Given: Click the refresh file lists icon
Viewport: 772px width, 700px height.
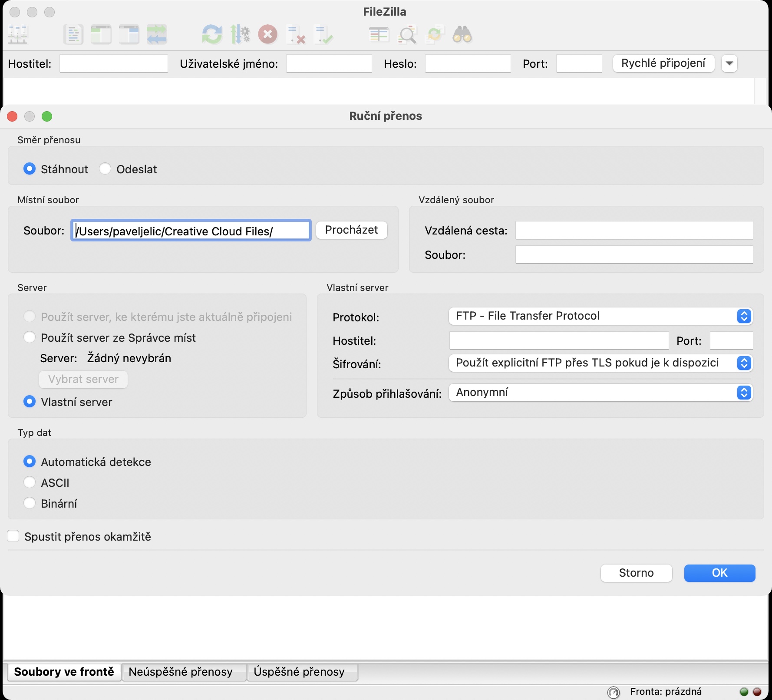Looking at the screenshot, I should [212, 34].
